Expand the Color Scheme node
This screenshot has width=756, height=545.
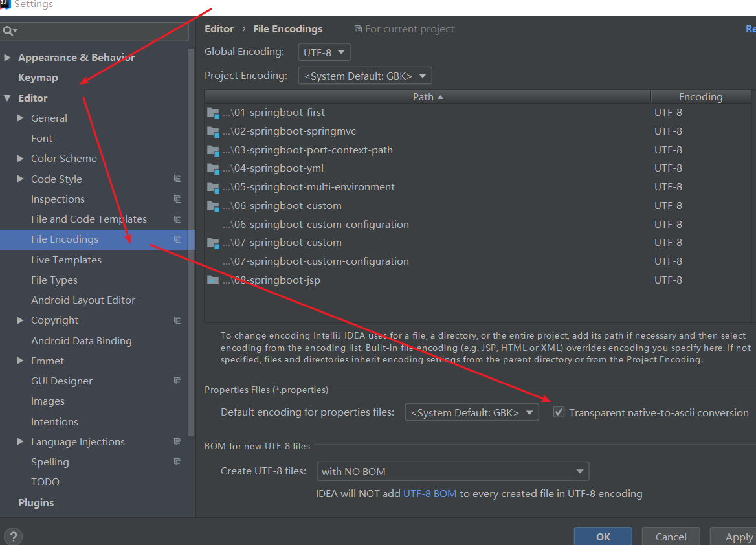point(20,158)
